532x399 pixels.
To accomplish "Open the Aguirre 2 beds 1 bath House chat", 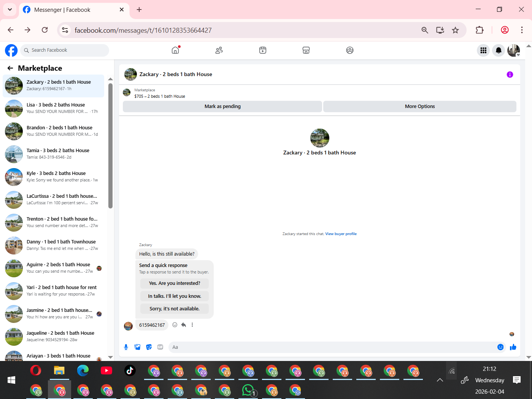I will 54,268.
